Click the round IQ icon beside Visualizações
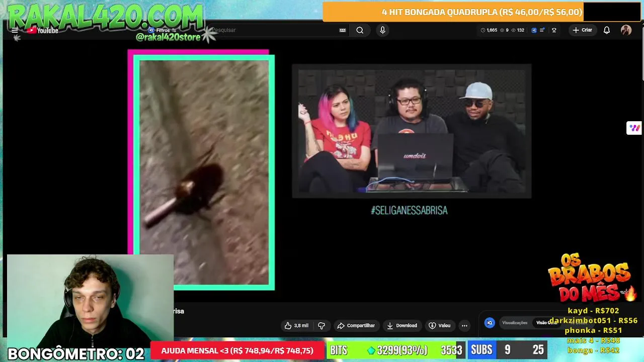Viewport: 644px width, 362px height. (490, 323)
